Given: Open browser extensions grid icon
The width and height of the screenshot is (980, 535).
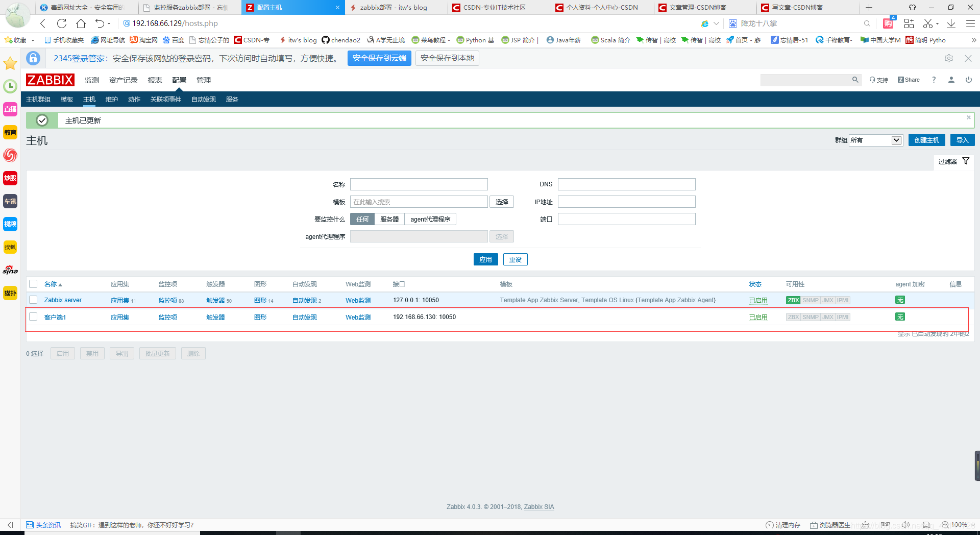Looking at the screenshot, I should click(909, 23).
